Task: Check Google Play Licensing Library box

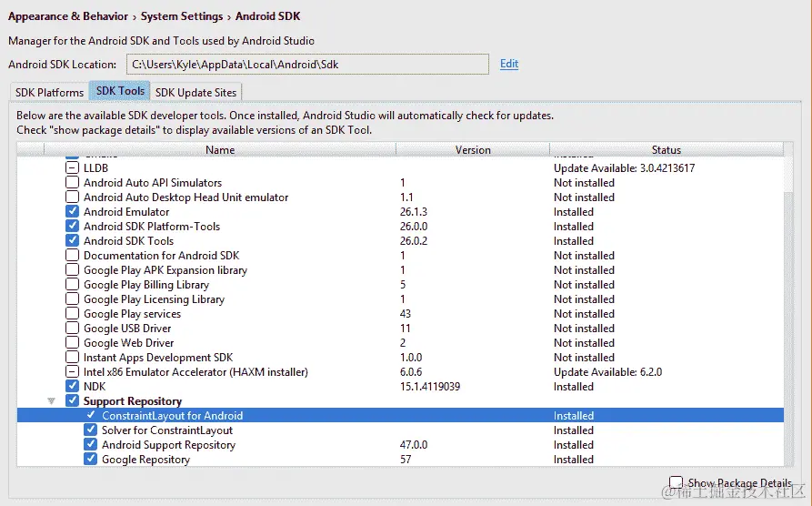Action: click(72, 299)
